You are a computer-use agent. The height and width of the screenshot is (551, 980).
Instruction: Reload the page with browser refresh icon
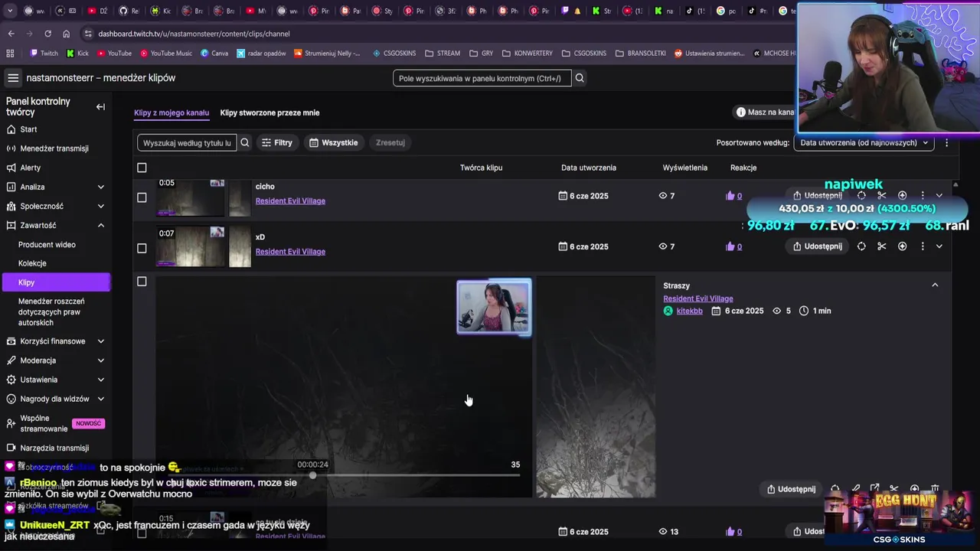47,34
